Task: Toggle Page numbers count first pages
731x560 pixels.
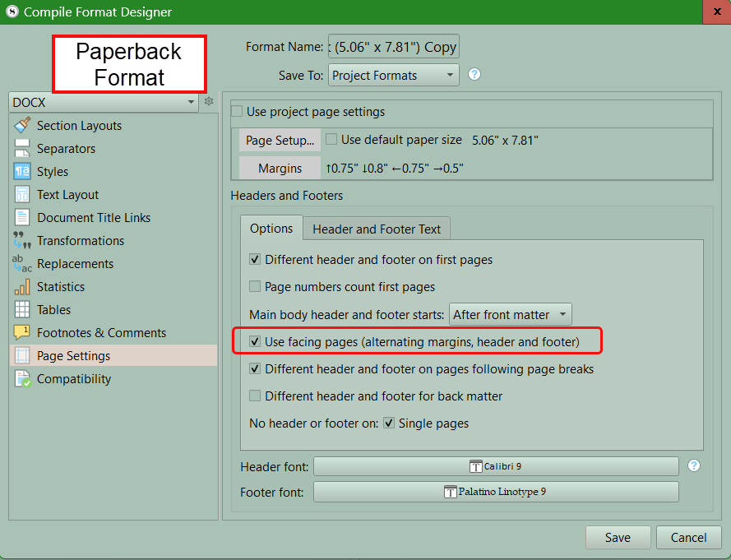Action: point(256,287)
